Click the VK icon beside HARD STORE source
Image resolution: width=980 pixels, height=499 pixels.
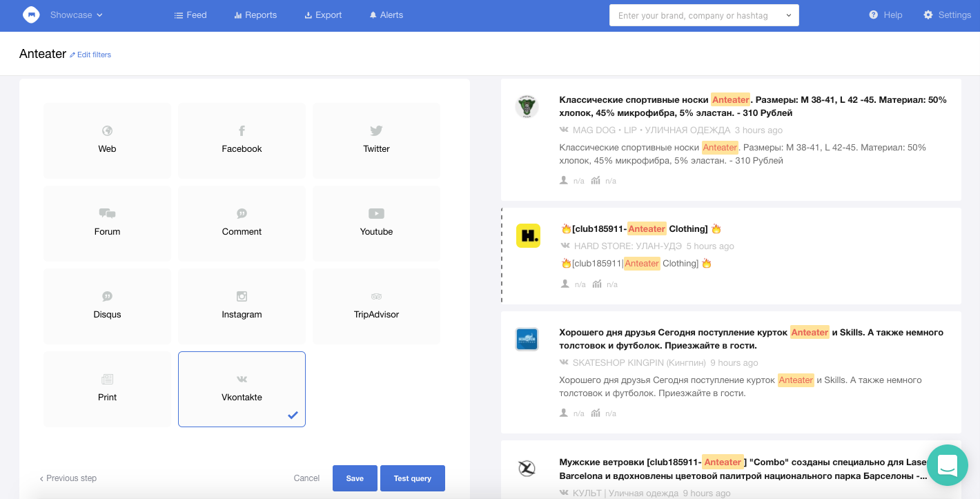tap(565, 246)
